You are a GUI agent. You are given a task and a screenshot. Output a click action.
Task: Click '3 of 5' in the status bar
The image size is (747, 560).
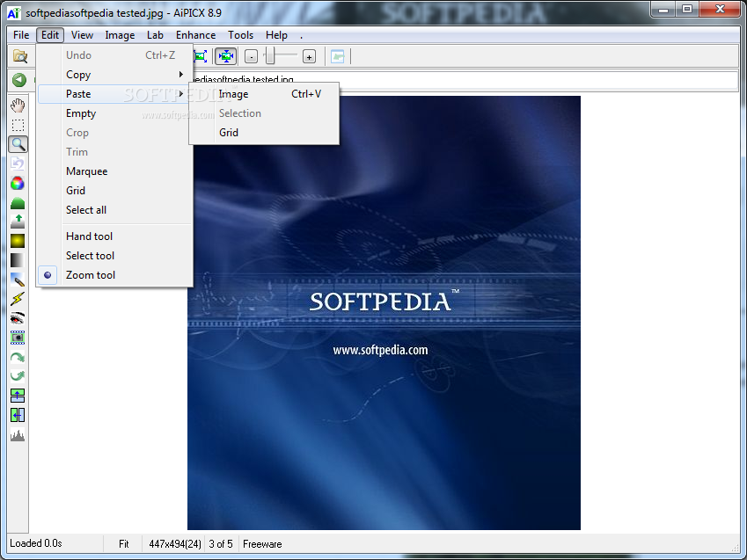[x=221, y=544]
